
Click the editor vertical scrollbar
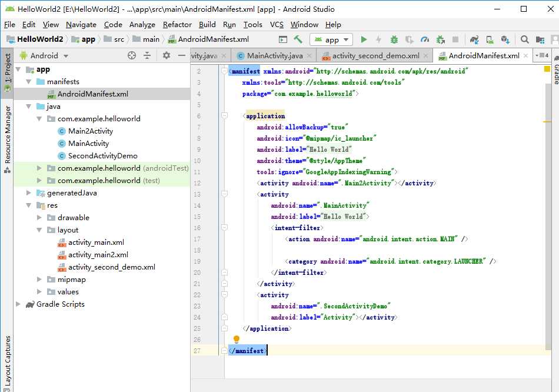coord(548,216)
